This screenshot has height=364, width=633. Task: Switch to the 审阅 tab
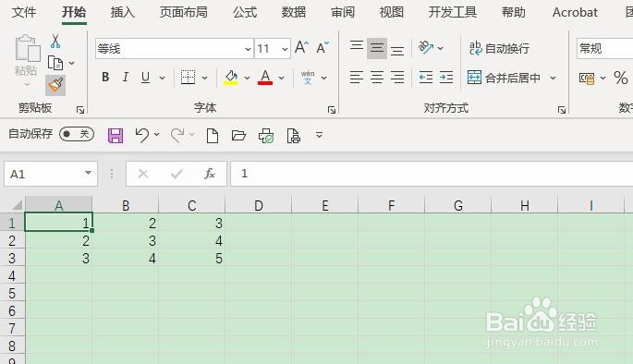(343, 12)
